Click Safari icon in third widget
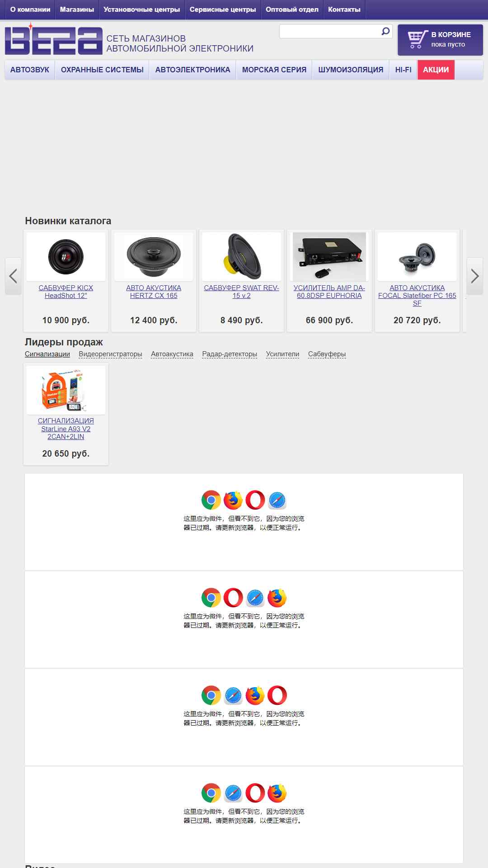 pyautogui.click(x=233, y=695)
